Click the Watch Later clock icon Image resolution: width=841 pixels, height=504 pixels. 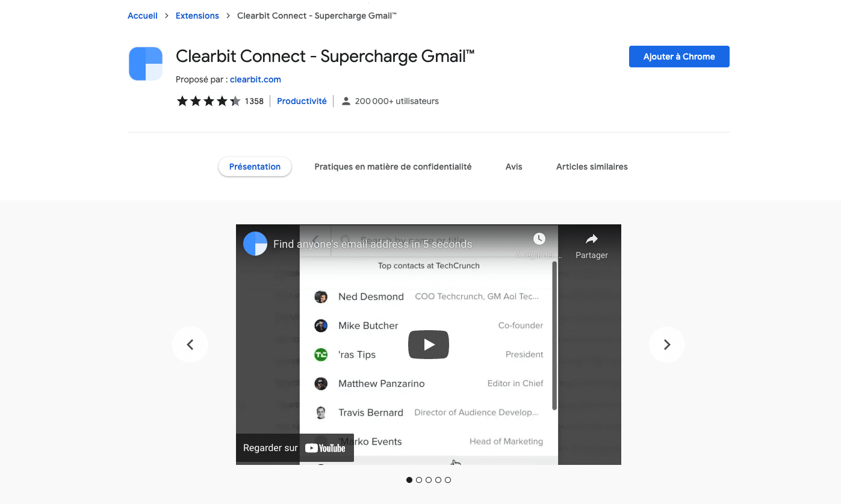pyautogui.click(x=539, y=239)
